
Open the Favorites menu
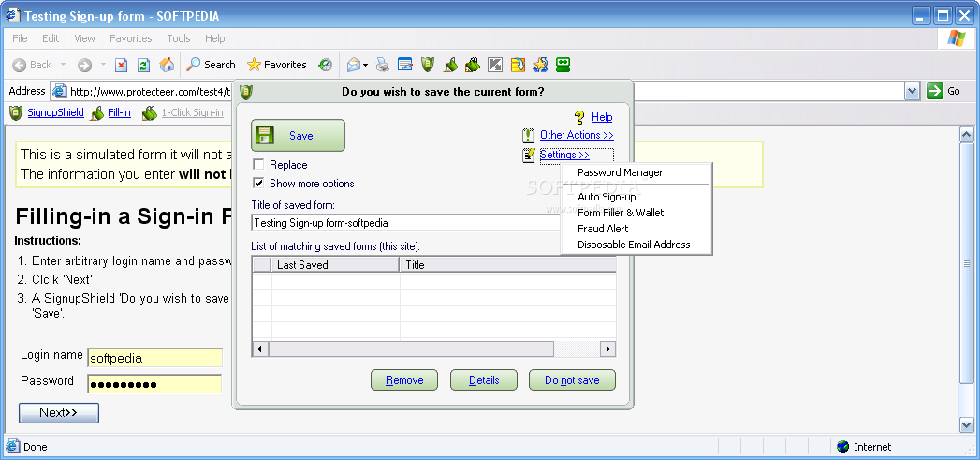pyautogui.click(x=131, y=38)
